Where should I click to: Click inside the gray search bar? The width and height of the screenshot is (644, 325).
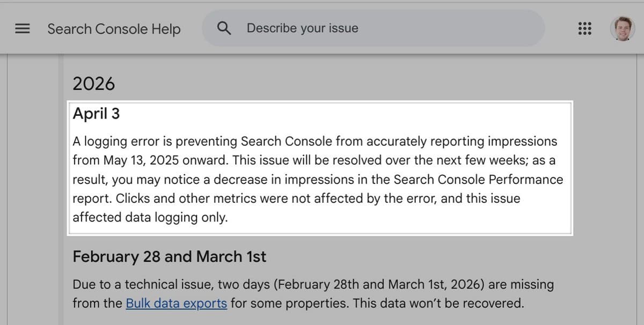tap(376, 28)
